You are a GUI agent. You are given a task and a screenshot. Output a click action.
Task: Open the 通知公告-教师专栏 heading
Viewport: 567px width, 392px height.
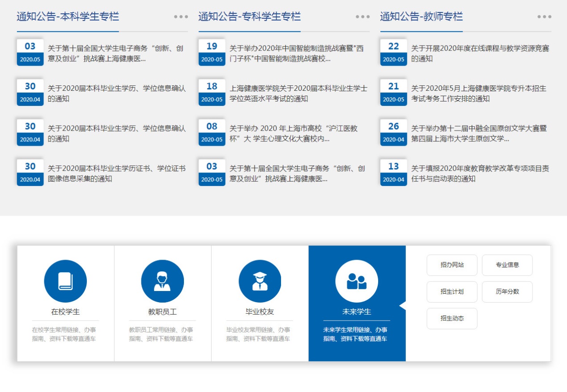(x=421, y=17)
